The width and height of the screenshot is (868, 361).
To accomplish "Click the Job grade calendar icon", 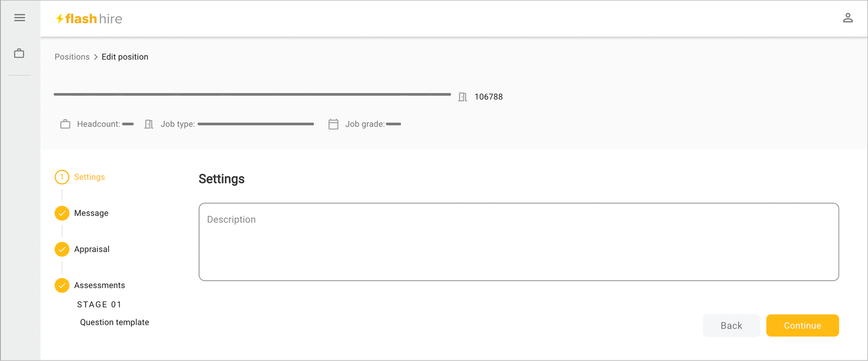I will 333,124.
